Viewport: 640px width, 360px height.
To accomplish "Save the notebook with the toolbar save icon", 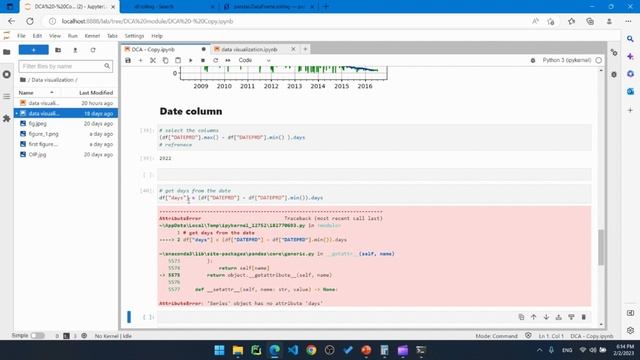I will (128, 60).
